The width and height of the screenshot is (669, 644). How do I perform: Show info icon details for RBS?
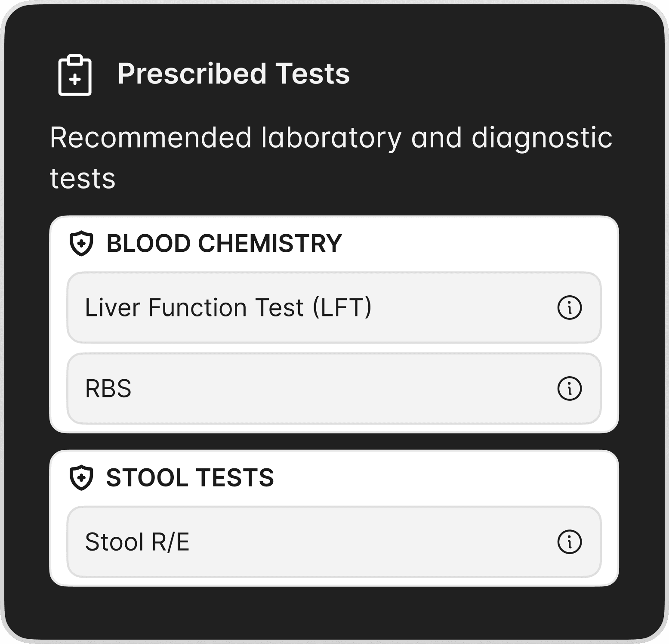pos(569,389)
